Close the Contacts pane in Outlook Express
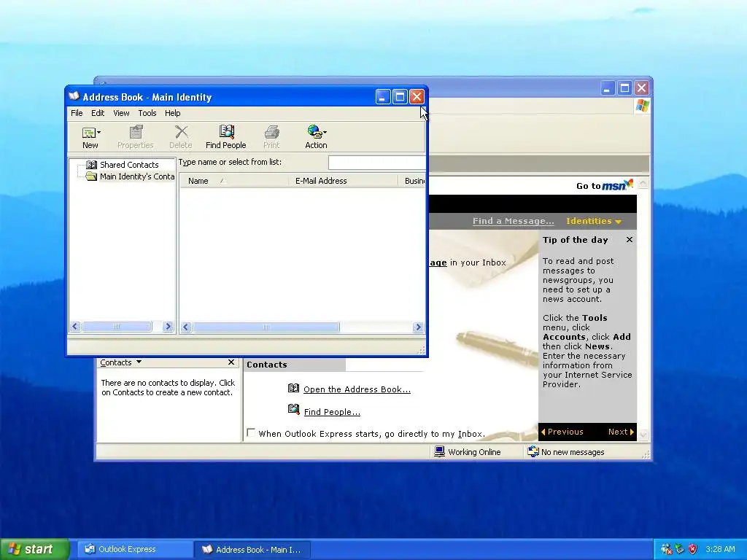The image size is (747, 560). (x=231, y=362)
